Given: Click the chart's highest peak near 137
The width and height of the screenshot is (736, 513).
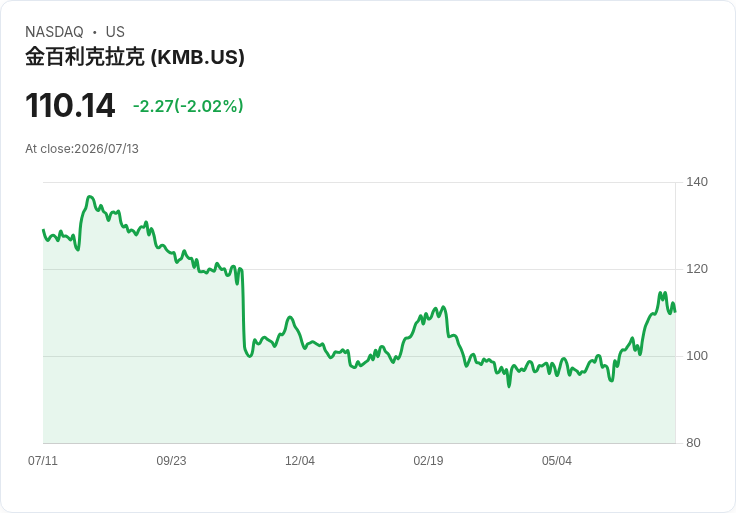Looking at the screenshot, I should pyautogui.click(x=90, y=197).
